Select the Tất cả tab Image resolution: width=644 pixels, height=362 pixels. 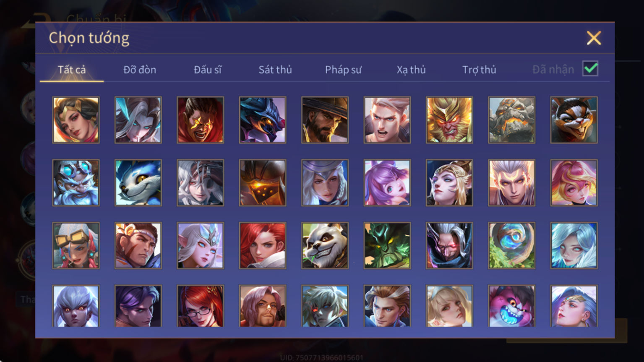point(72,70)
